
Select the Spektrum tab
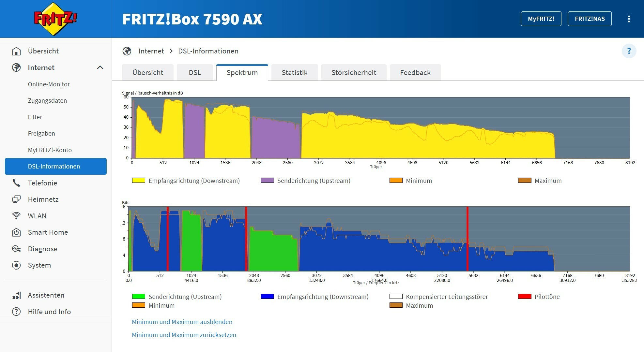click(242, 72)
